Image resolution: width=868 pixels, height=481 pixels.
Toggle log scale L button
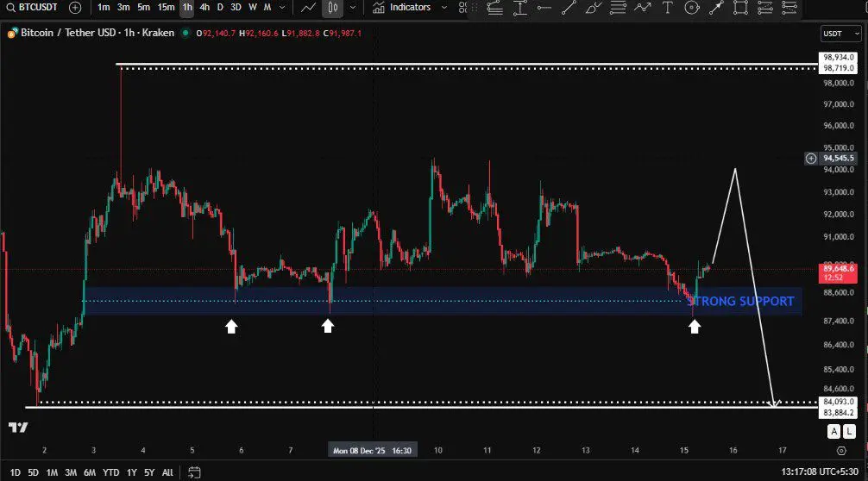point(849,431)
